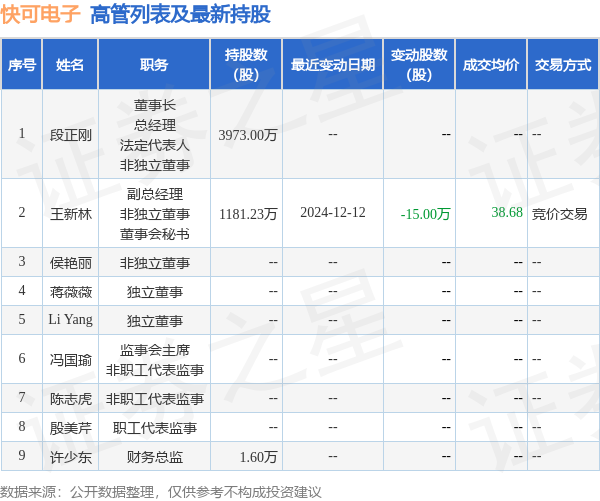This screenshot has height=501, width=600.
Task: Select the name 王新林
Action: (x=70, y=213)
